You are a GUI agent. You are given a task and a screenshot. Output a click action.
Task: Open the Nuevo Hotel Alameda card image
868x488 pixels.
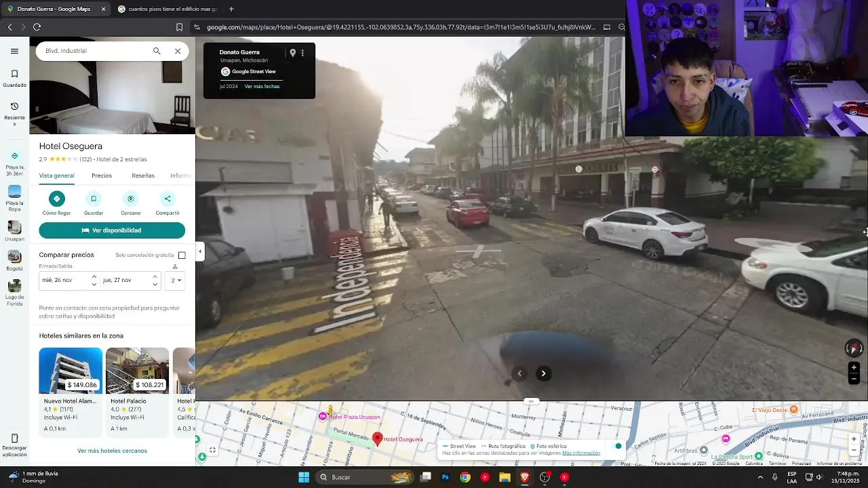(x=71, y=371)
